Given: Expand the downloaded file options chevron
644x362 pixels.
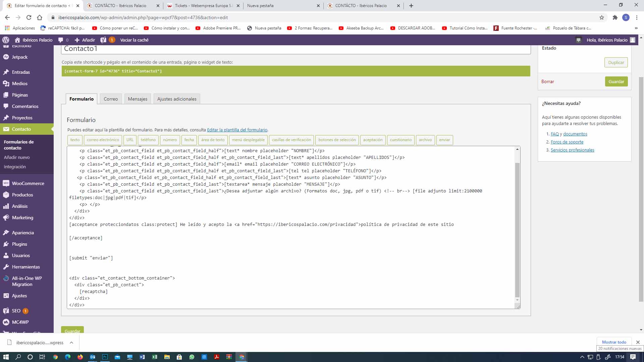Looking at the screenshot, I should click(71, 343).
